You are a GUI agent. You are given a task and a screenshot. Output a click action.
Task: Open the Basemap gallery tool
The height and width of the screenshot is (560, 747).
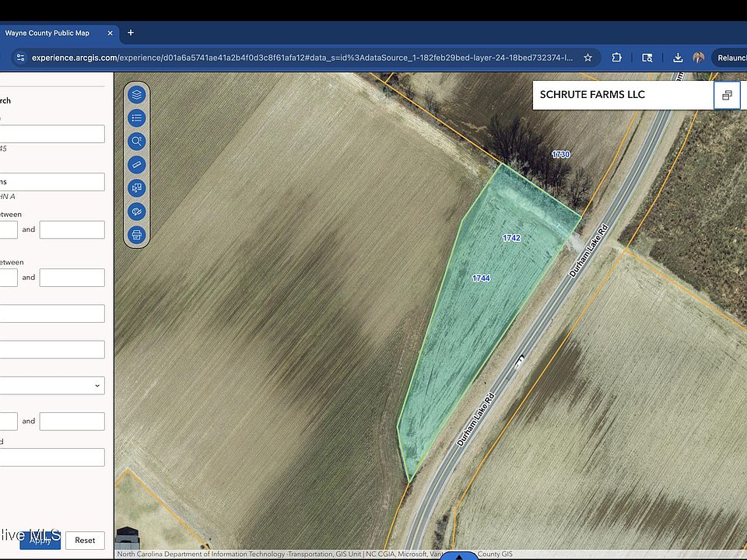(x=137, y=211)
